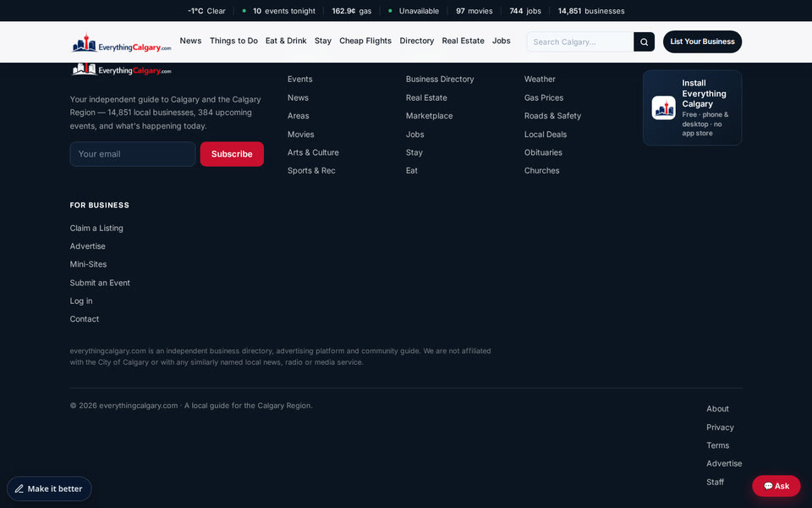View the Privacy link
This screenshot has width=812, height=508.
coord(720,428)
